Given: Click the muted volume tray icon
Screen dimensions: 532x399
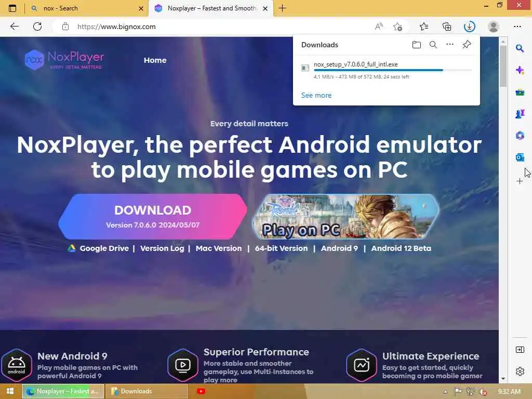Looking at the screenshot, I should click(483, 392).
